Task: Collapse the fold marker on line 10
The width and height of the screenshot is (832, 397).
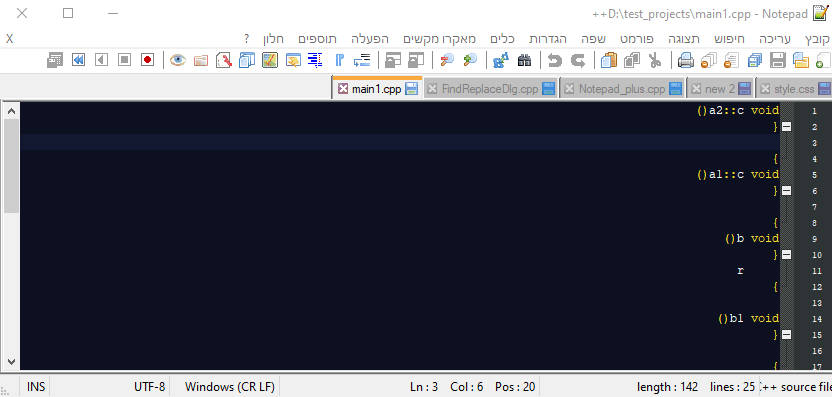Action: pyautogui.click(x=786, y=255)
